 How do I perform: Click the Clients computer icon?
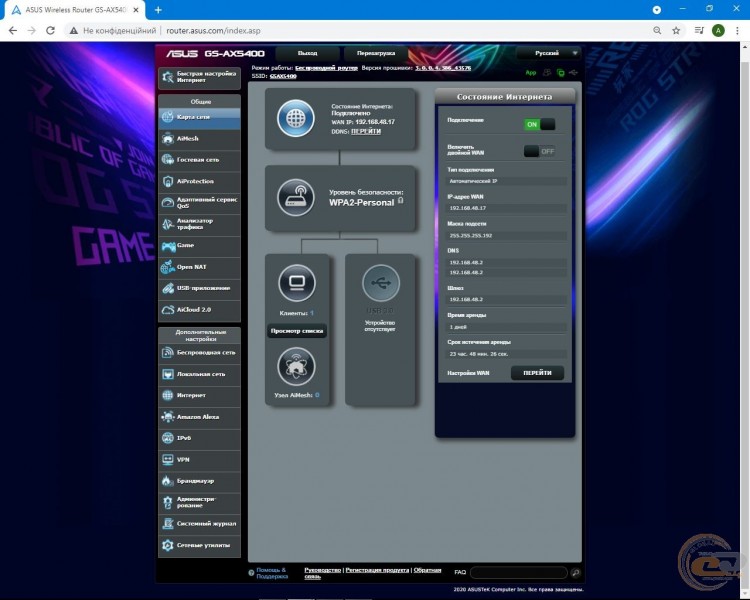(297, 283)
